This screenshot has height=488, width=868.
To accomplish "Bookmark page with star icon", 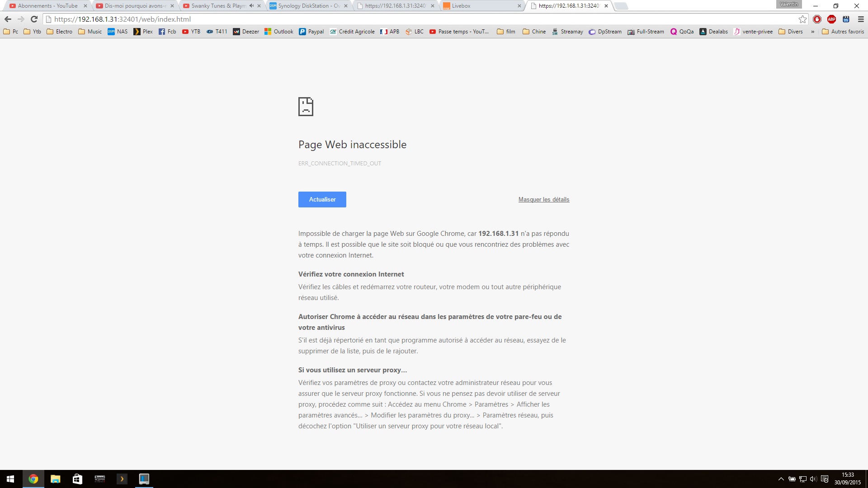I will point(802,19).
